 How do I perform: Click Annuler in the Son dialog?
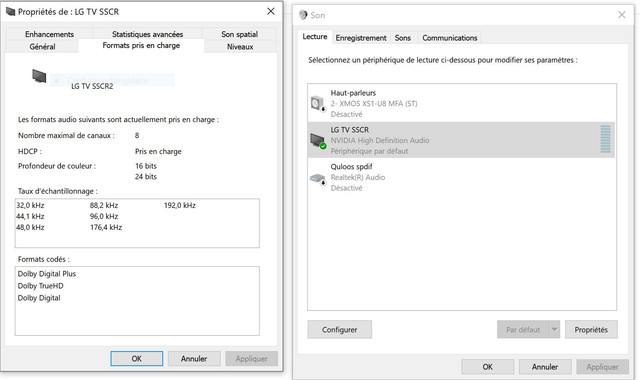click(x=545, y=367)
